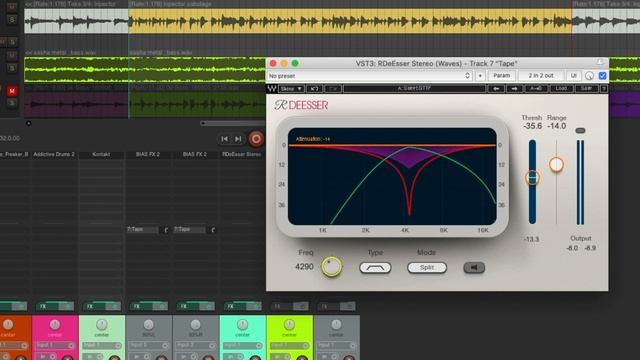Click the arrange view horizontal scrollbar
640x360 pixels.
coord(233,123)
